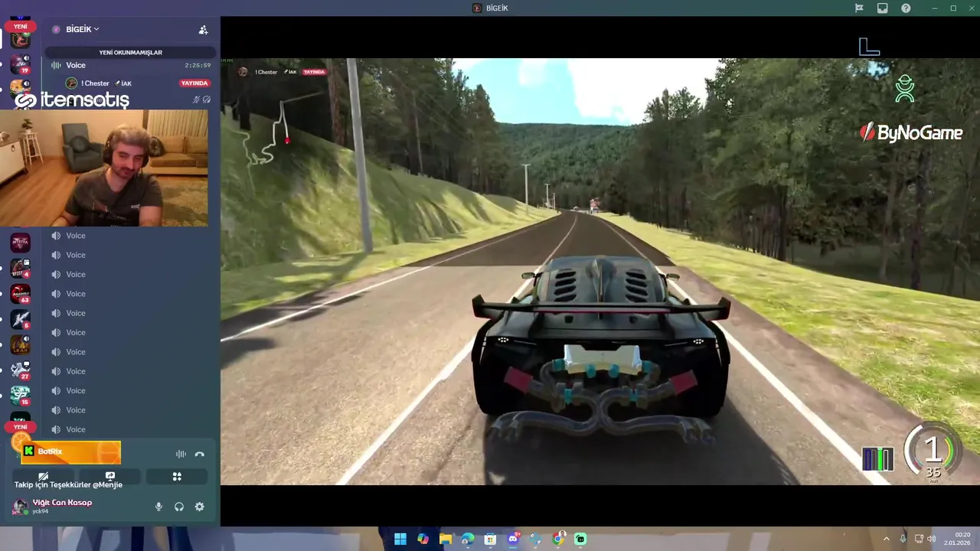980x551 pixels.
Task: Open the server icon with badge 19
Action: coord(20,64)
